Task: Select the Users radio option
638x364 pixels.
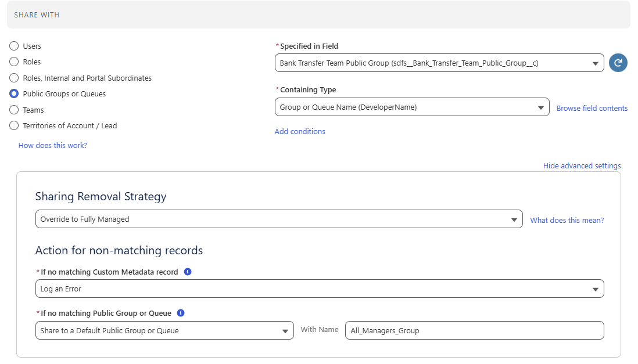Action: 14,46
